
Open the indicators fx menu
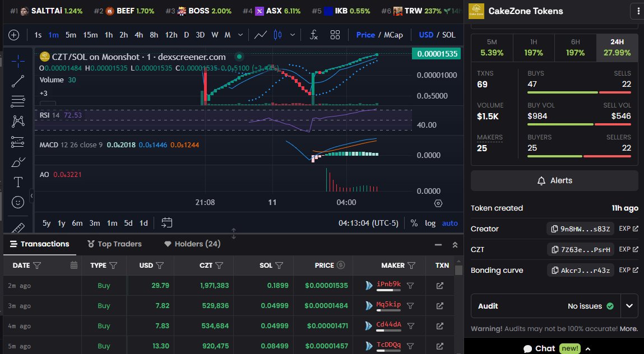pos(314,35)
